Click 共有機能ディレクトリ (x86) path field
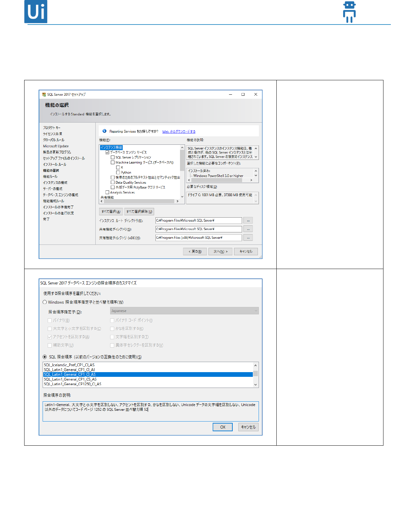Image resolution: width=411 pixels, height=532 pixels. (199, 237)
